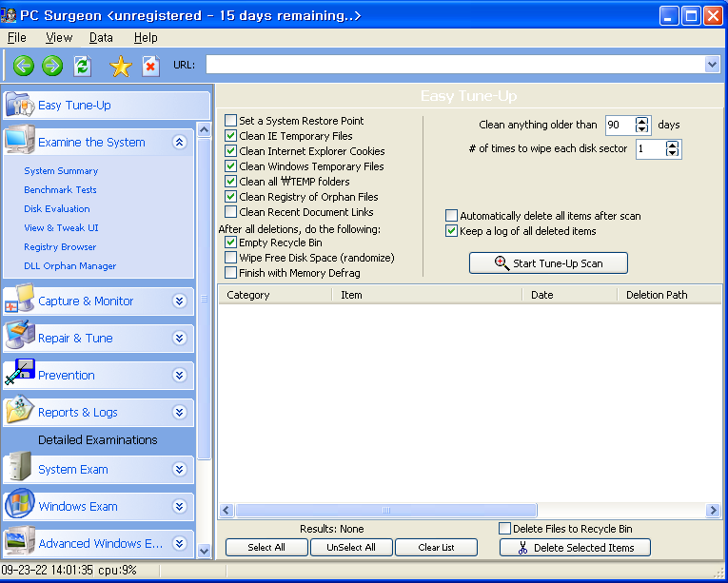Screen dimensions: 728x583
Task: Click the UnSelect All button
Action: tap(351, 547)
